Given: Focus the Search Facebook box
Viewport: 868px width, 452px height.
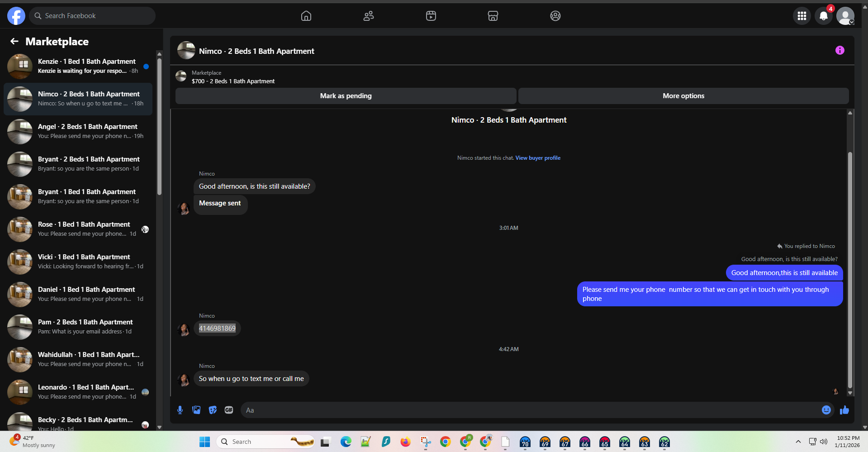Looking at the screenshot, I should [x=92, y=16].
